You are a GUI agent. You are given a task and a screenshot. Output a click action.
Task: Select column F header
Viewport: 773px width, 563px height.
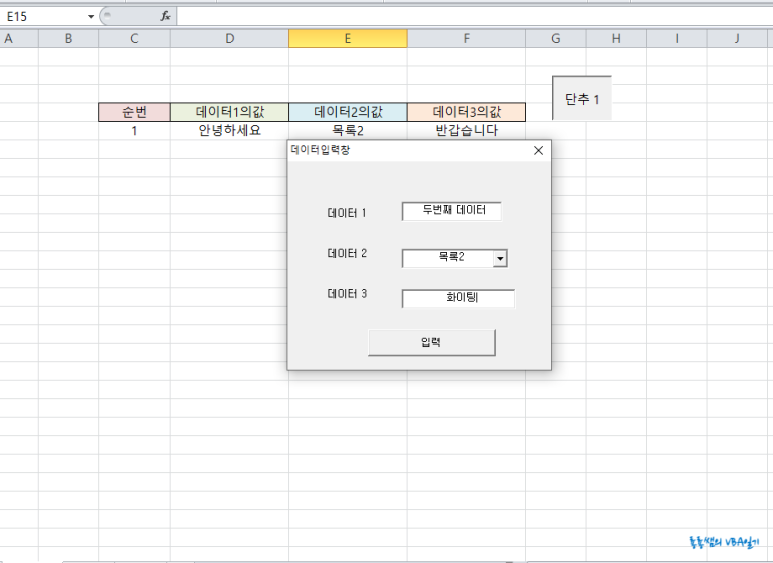point(466,38)
